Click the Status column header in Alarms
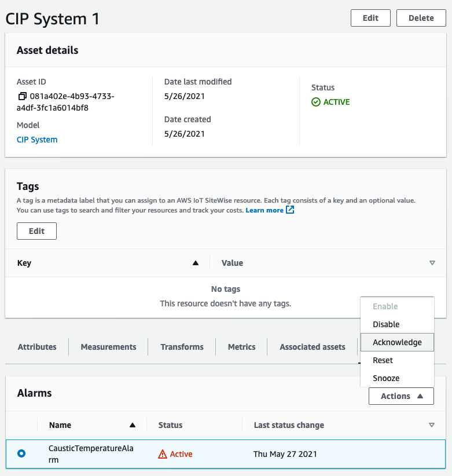The height and width of the screenshot is (476, 452). click(x=171, y=425)
